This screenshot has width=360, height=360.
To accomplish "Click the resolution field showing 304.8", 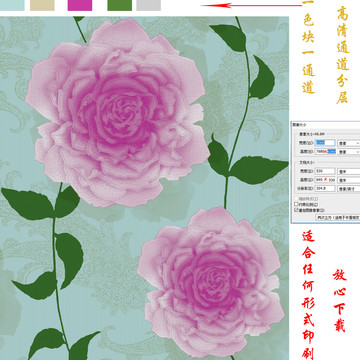I will click(x=325, y=188).
